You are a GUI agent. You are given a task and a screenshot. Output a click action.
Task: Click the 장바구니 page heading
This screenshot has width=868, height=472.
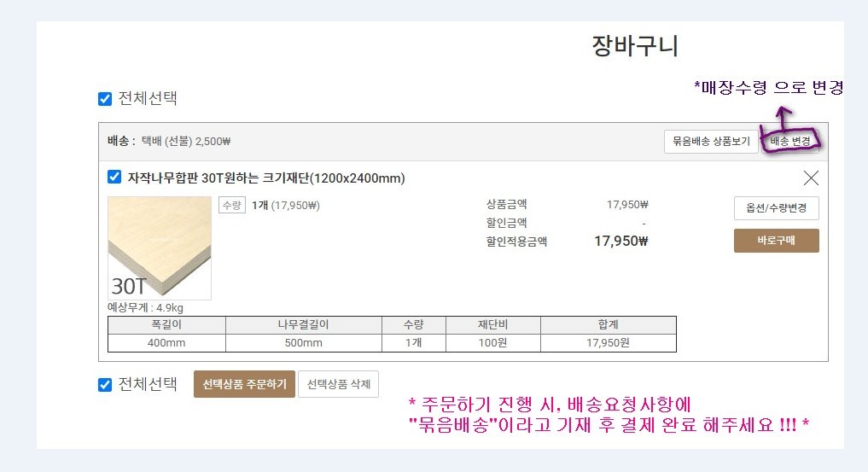pyautogui.click(x=635, y=45)
